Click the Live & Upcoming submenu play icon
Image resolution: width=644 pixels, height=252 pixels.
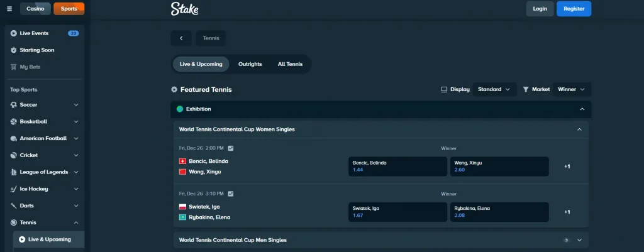(x=22, y=239)
